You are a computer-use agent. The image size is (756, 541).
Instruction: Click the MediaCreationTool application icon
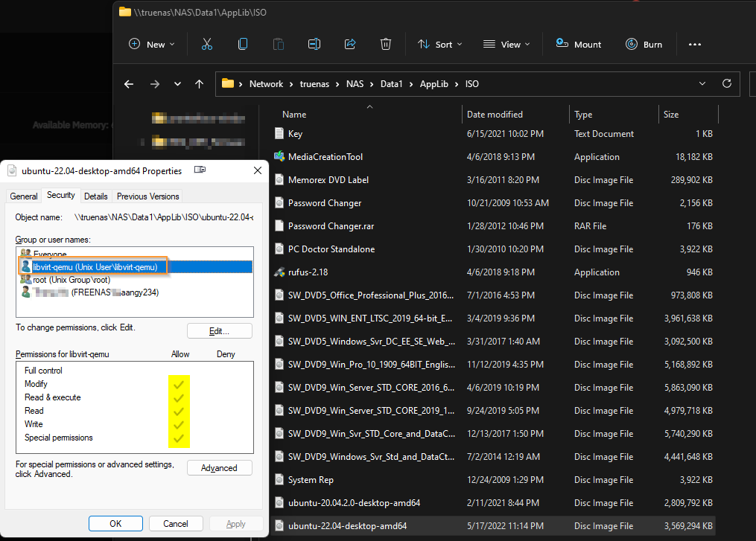tap(279, 156)
